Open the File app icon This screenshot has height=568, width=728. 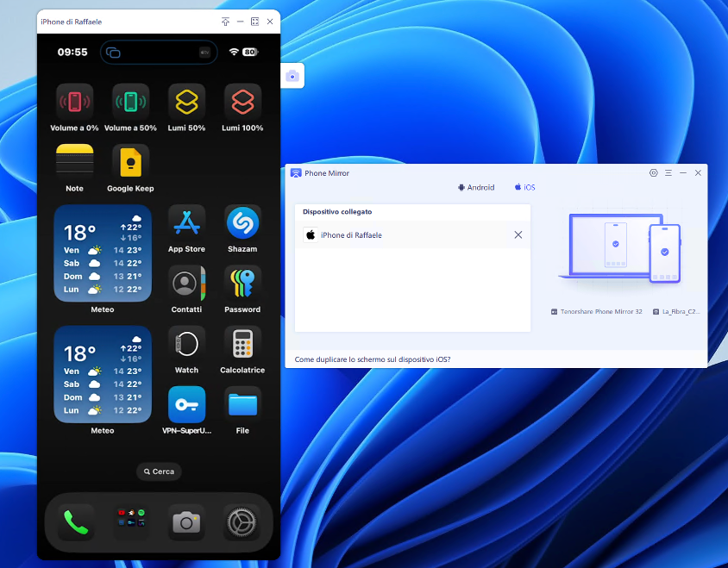tap(242, 405)
